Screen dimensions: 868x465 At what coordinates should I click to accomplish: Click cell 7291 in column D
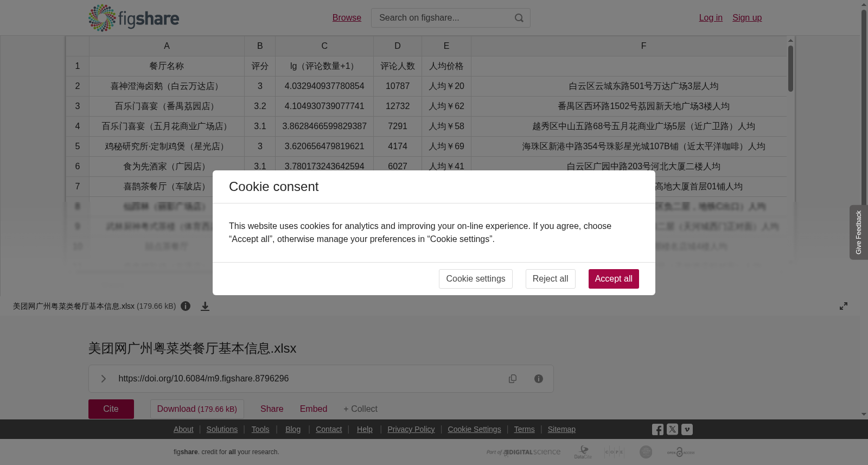[x=398, y=126]
